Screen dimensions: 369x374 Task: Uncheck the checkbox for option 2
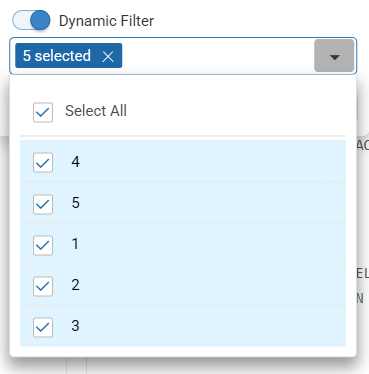click(43, 286)
